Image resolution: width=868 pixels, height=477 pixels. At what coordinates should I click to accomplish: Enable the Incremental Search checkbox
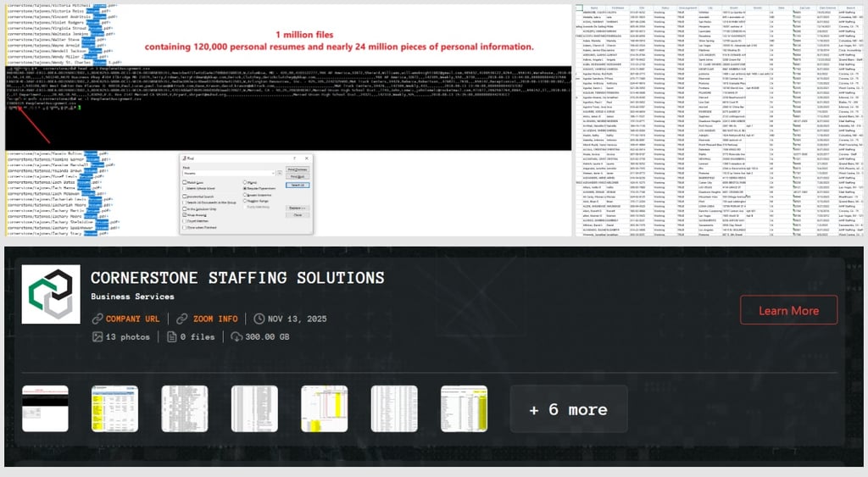(x=184, y=197)
